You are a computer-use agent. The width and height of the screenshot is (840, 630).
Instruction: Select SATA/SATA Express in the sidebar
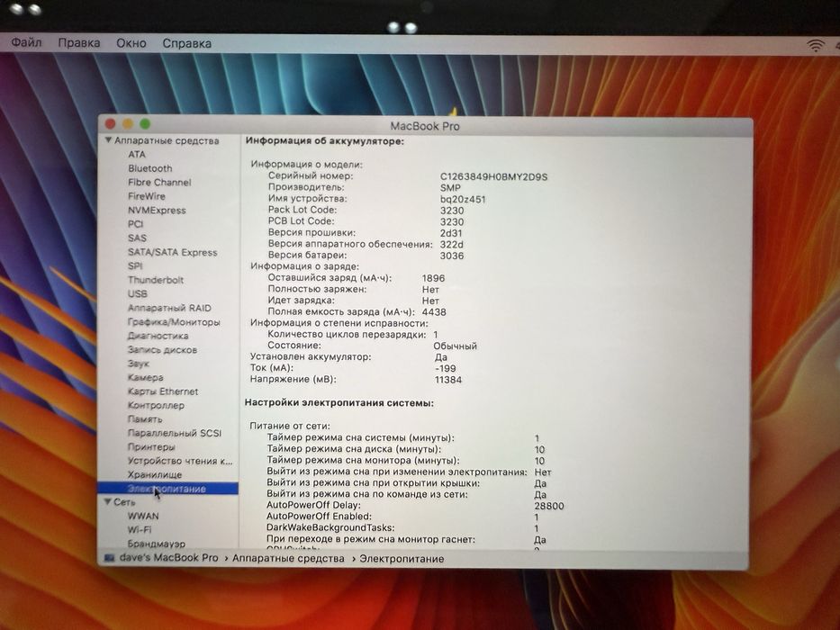tap(172, 252)
